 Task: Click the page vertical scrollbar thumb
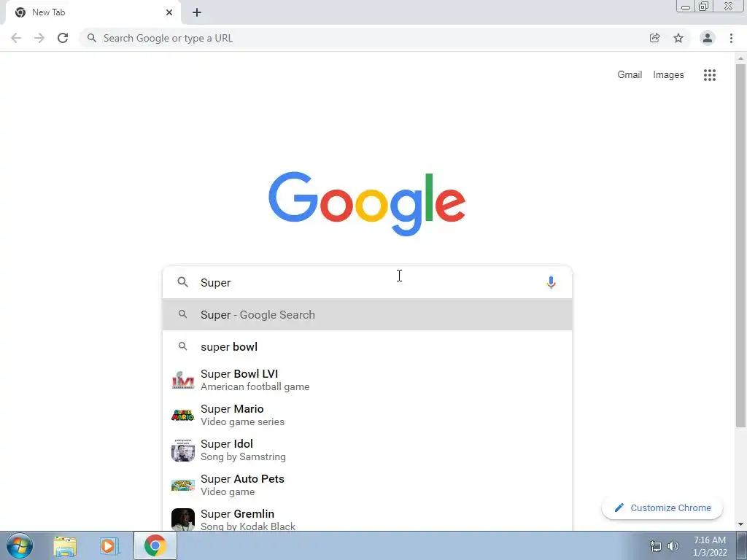(x=740, y=245)
